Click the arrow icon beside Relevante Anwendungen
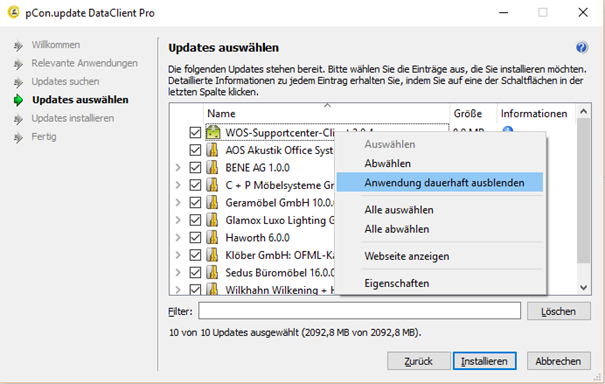This screenshot has width=605, height=384. pyautogui.click(x=18, y=64)
